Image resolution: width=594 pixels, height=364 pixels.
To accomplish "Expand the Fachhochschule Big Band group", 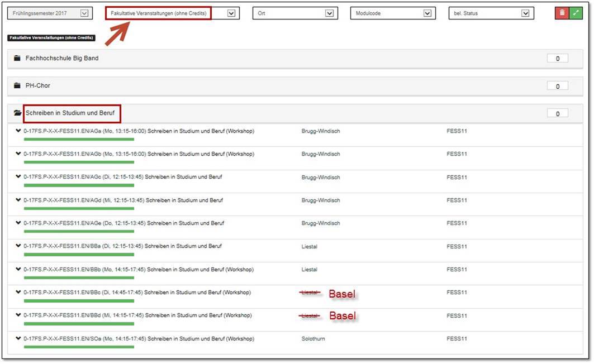I will tap(295, 59).
